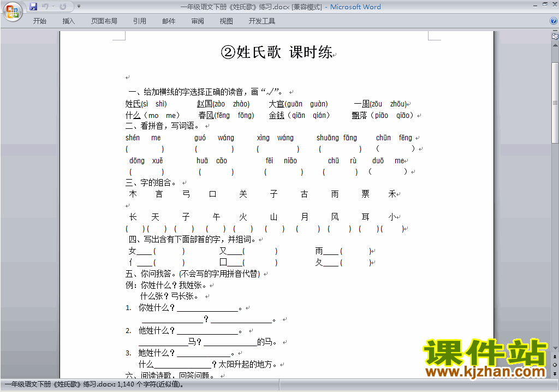
Task: Open the 引用 ribbon tab
Action: 140,21
